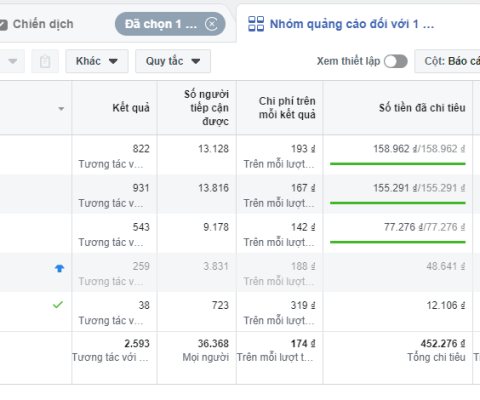The height and width of the screenshot is (400, 480).
Task: Click the amount spent 48.641 đ
Action: coord(446,266)
